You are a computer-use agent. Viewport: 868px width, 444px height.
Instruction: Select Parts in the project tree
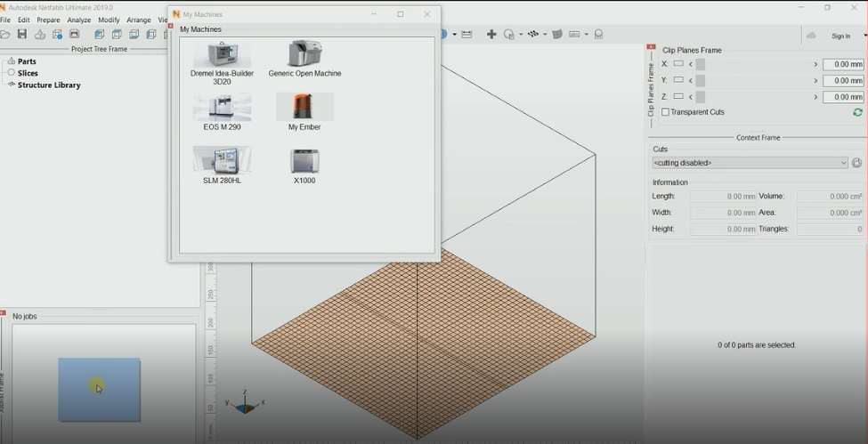point(27,61)
